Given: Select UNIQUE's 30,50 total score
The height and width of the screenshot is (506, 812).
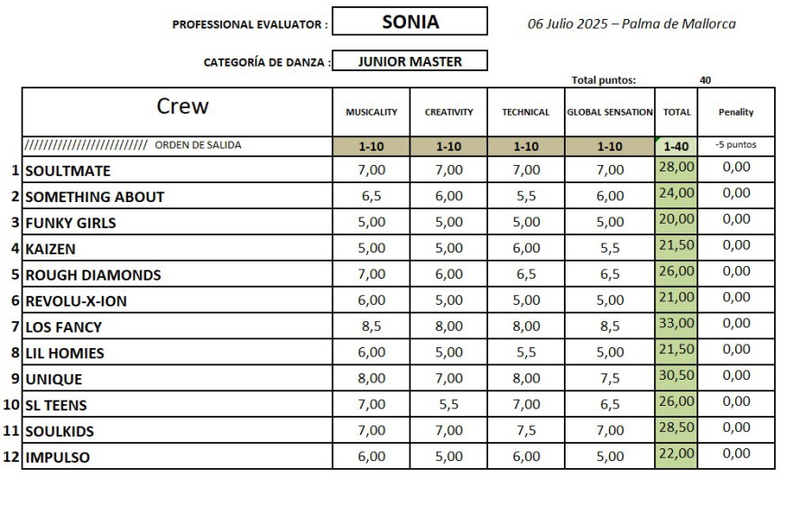Looking at the screenshot, I should tap(676, 375).
